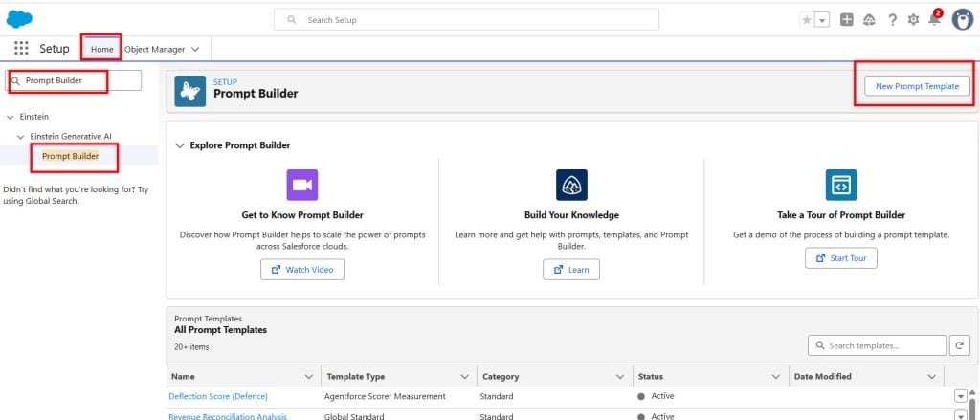
Task: Open the Category column menu
Action: tap(620, 377)
